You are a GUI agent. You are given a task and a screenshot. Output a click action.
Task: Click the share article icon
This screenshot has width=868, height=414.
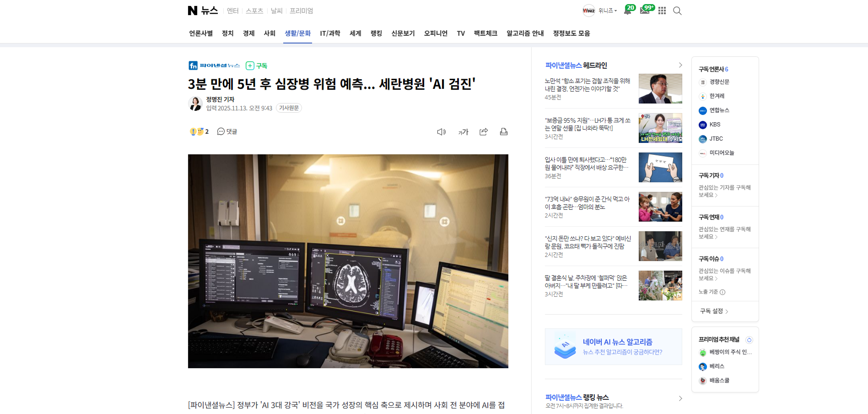pyautogui.click(x=484, y=132)
